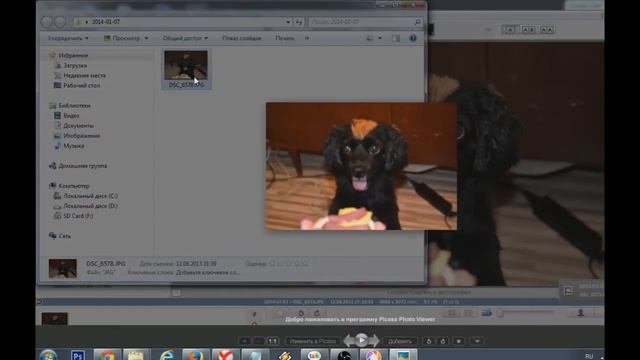Open Рабочий стол in sidebar
Viewport: 640px width, 360px height.
(x=82, y=85)
